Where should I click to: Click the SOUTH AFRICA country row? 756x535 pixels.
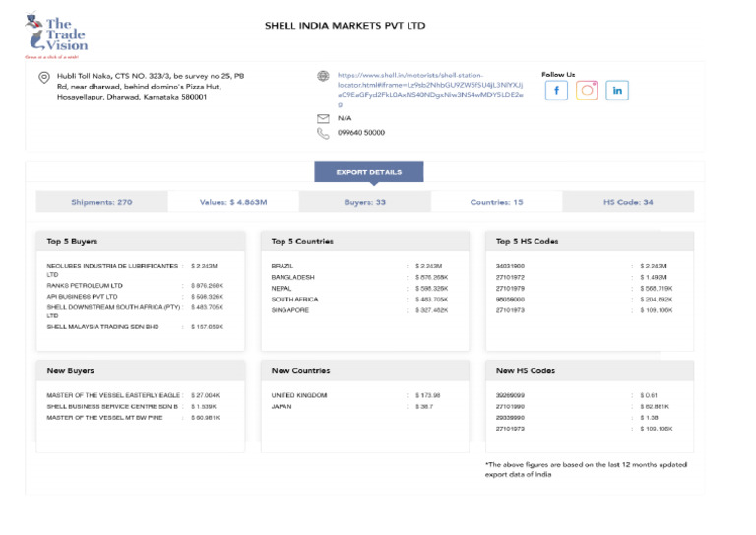point(359,300)
